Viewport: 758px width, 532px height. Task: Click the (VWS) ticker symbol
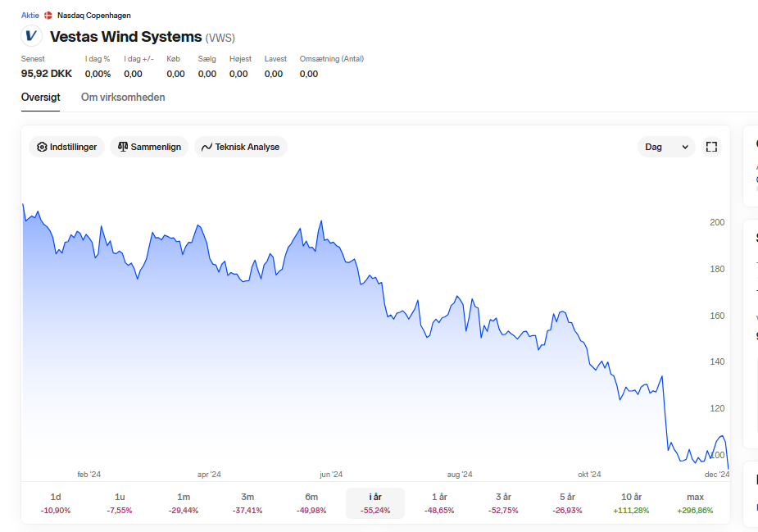(x=220, y=38)
